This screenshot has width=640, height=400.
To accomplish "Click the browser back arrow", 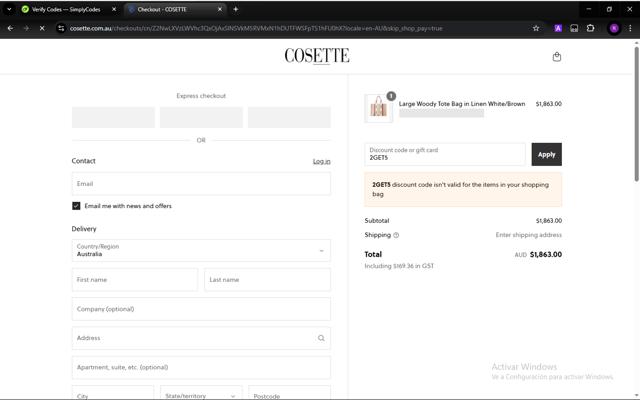I will pos(10,28).
